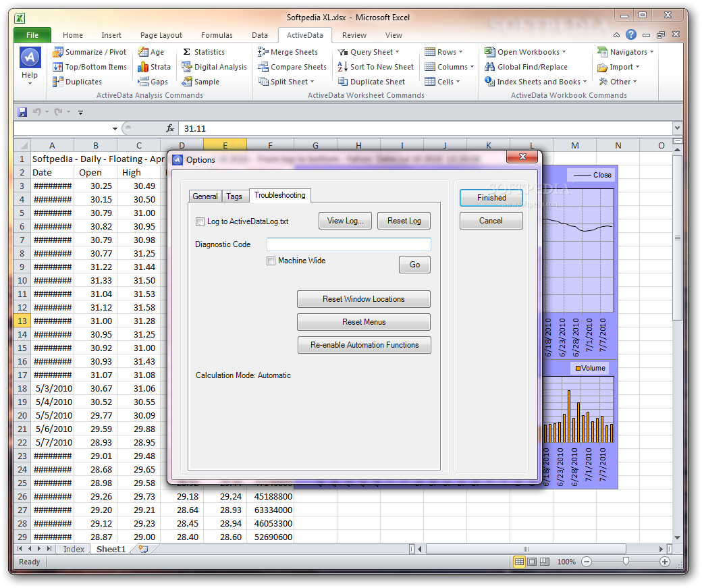Click the Reset Log button

pyautogui.click(x=404, y=221)
